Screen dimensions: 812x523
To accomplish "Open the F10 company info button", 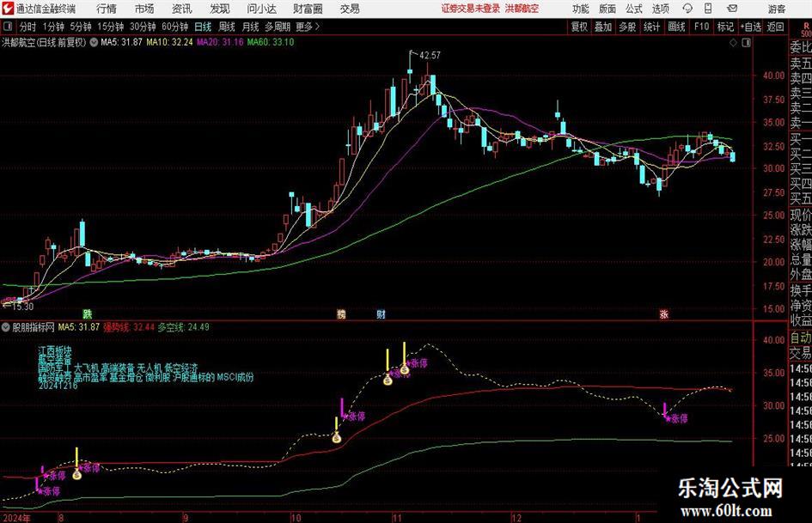I will (701, 27).
